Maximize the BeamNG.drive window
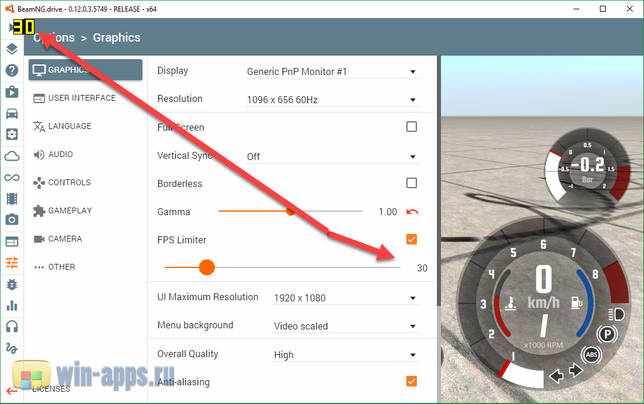This screenshot has height=404, width=644. 603,9
